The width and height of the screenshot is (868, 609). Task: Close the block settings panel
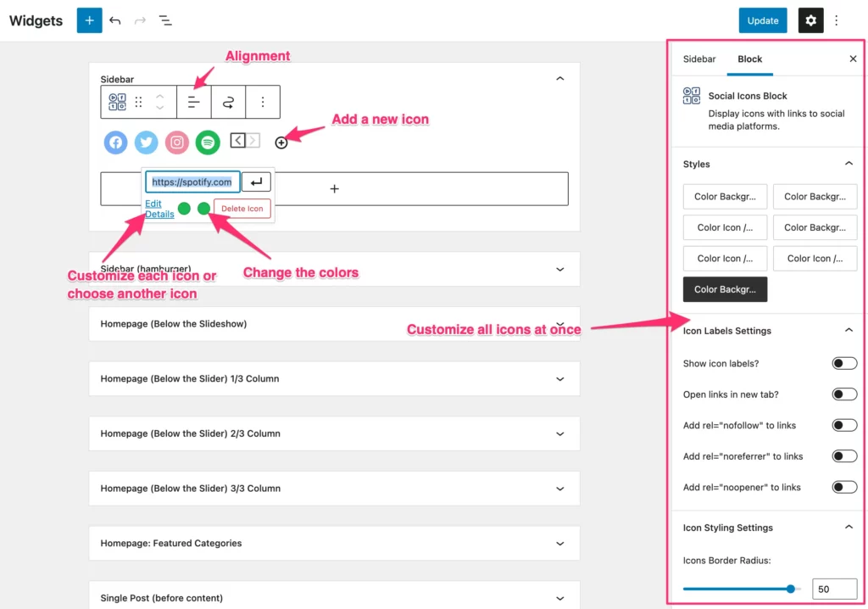point(853,59)
